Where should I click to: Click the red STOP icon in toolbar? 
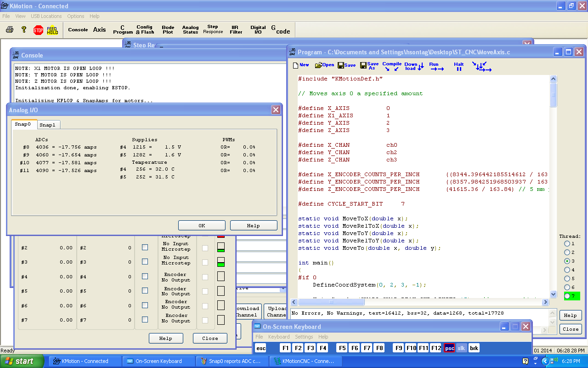[38, 30]
